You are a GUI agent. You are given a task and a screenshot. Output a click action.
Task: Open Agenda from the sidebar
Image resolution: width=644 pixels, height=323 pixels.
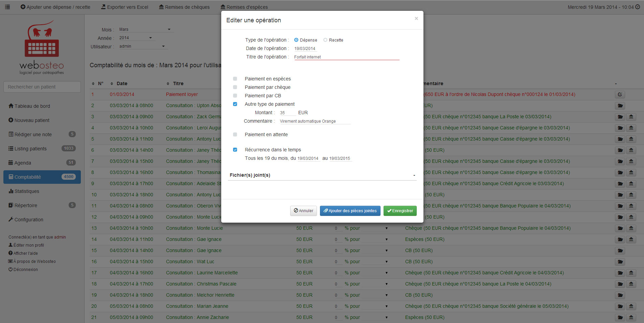[23, 163]
